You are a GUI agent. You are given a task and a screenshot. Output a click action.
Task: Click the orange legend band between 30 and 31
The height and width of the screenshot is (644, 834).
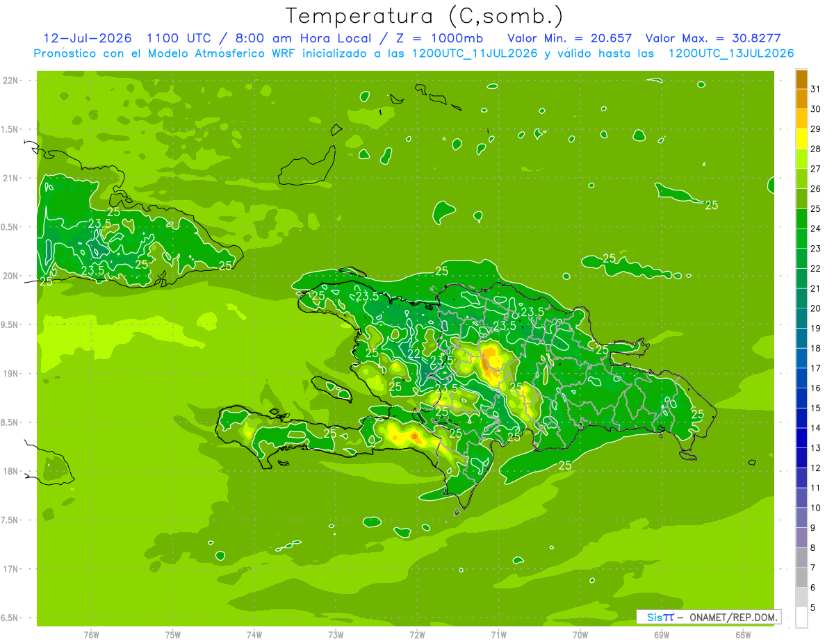[801, 99]
